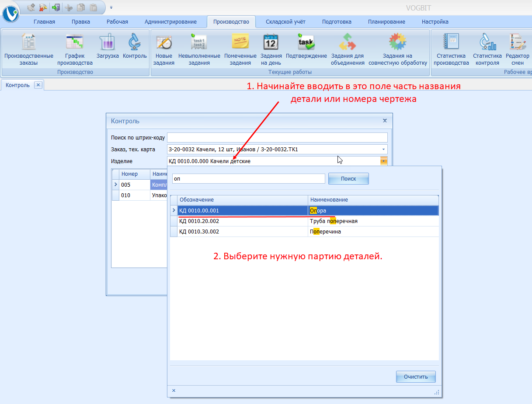The width and height of the screenshot is (532, 404).
Task: Click the Очистить button
Action: point(415,376)
